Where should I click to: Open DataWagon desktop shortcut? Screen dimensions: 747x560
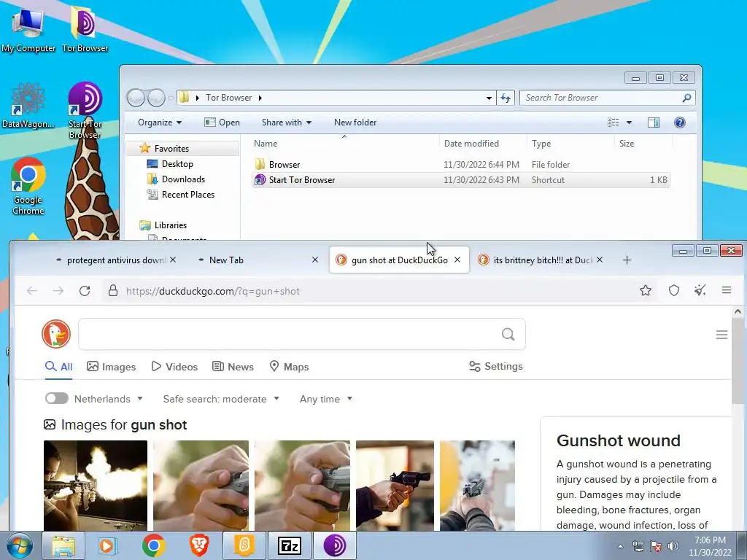pos(28,106)
